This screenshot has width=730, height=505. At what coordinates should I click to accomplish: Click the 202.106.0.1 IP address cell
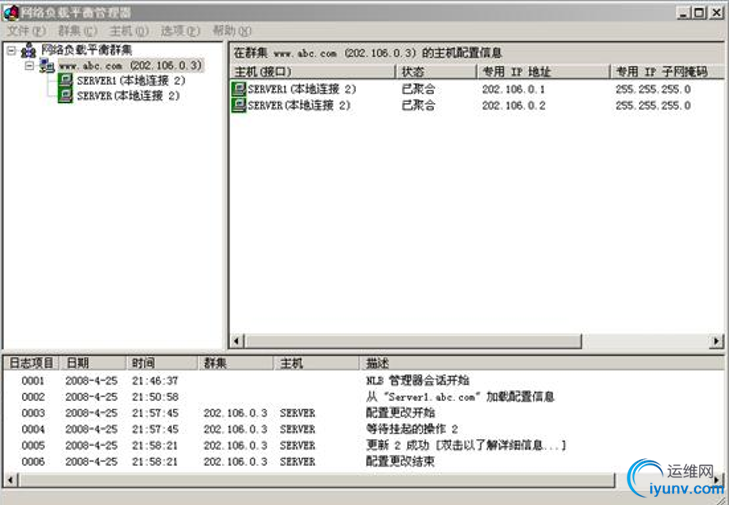pyautogui.click(x=514, y=89)
